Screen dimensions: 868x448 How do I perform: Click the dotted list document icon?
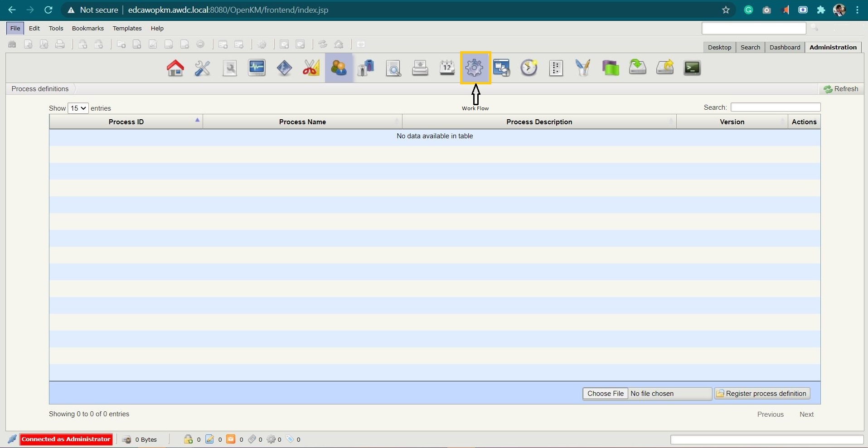tap(556, 68)
